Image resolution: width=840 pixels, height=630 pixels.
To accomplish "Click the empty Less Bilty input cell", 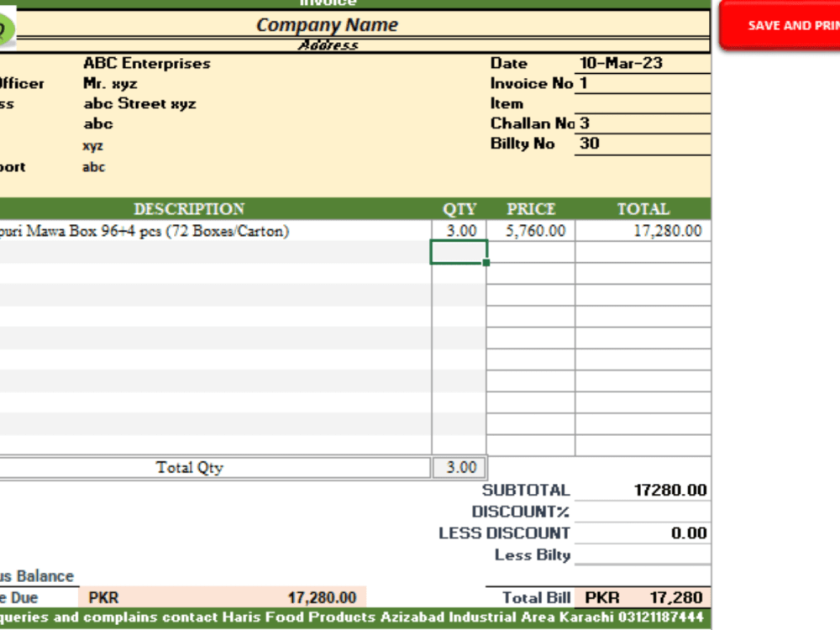I will [643, 554].
